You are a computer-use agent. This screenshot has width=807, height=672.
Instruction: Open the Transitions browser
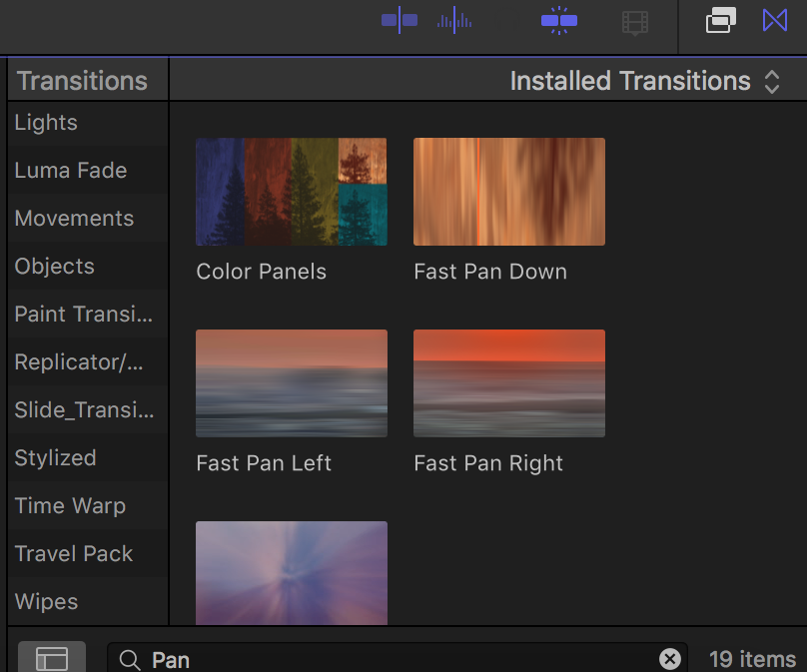coord(774,19)
